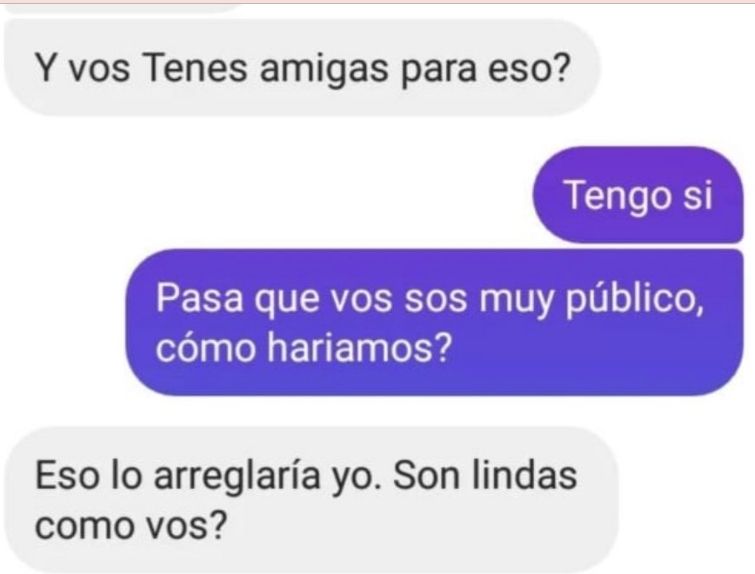Click the text 'cómo hariamos?' in the sent message
This screenshot has width=755, height=574.
tap(304, 348)
